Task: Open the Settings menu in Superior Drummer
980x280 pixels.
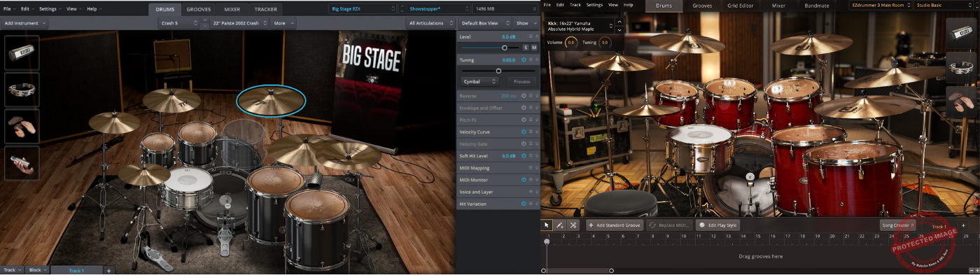Action: tap(50, 9)
